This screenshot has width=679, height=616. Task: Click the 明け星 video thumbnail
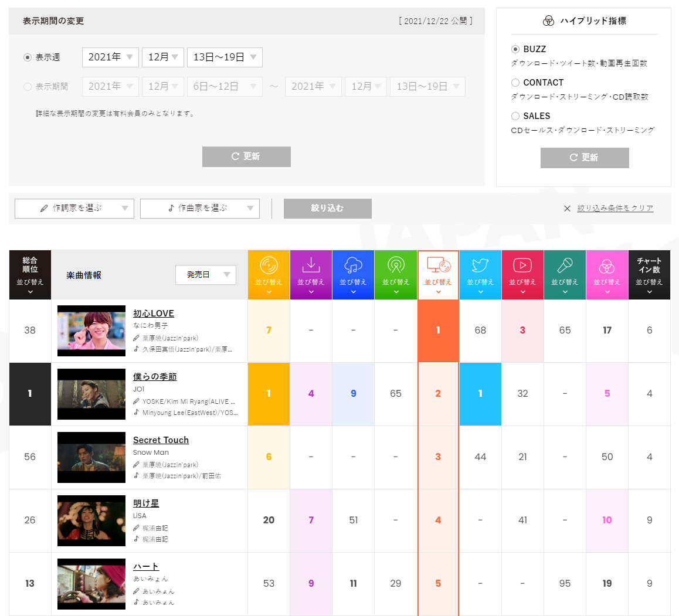click(91, 521)
